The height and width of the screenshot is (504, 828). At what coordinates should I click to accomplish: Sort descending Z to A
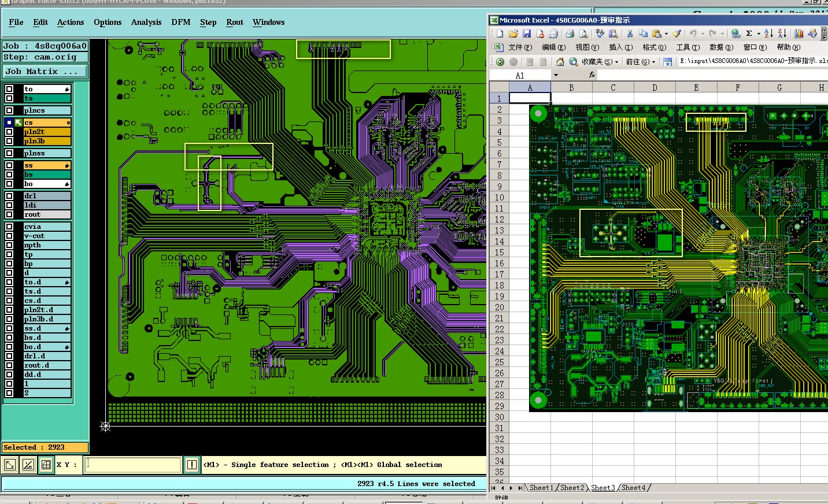(x=782, y=34)
